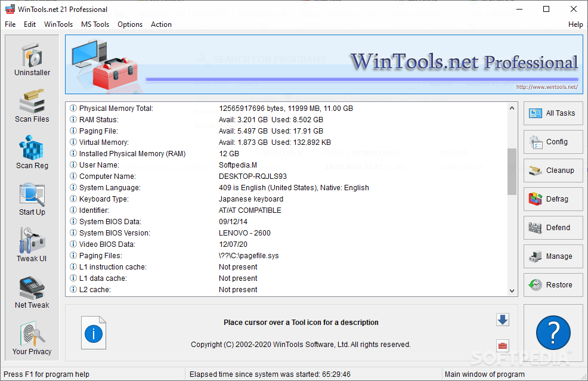Viewport: 588px width, 381px height.
Task: Click the Config button
Action: (553, 142)
